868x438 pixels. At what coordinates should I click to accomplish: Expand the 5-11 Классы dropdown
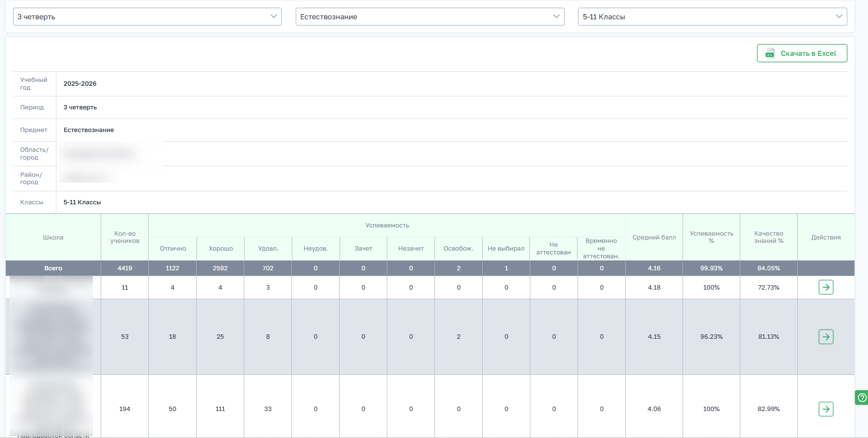pyautogui.click(x=712, y=16)
